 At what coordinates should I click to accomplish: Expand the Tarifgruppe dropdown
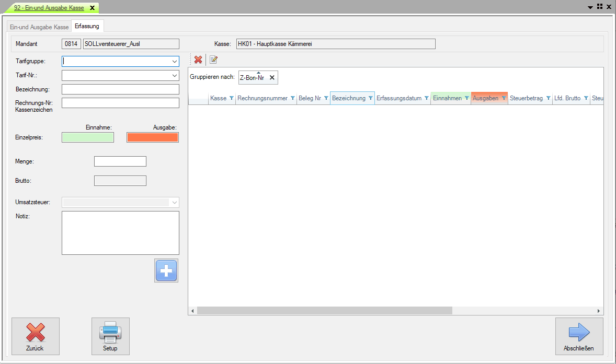174,62
